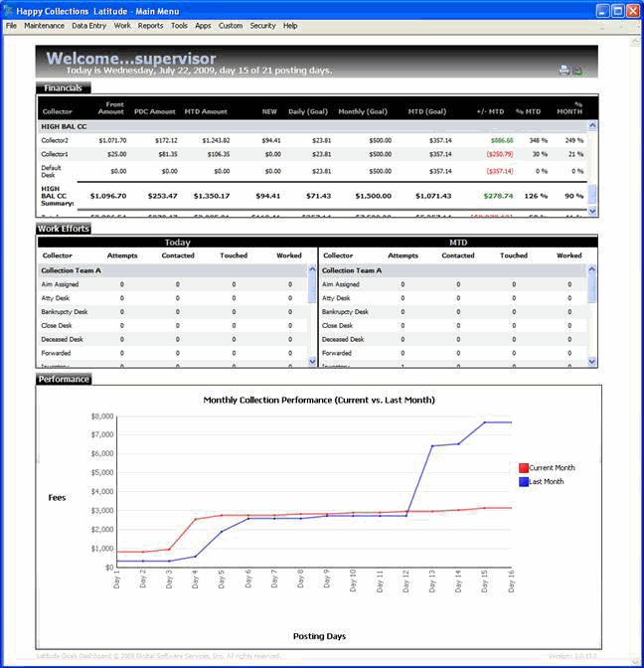Click Forwarded in the MTD list
Screen dimensions: 644x668
click(337, 353)
